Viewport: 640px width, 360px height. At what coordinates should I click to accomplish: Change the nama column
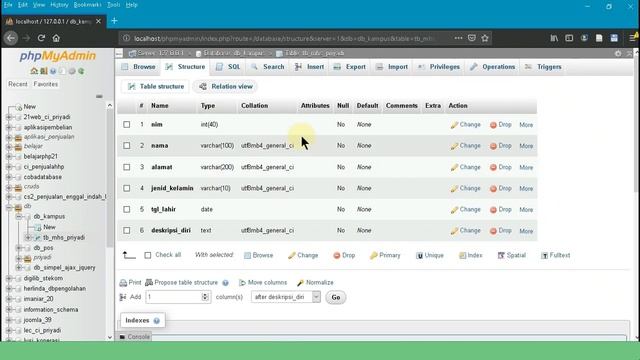pyautogui.click(x=466, y=146)
